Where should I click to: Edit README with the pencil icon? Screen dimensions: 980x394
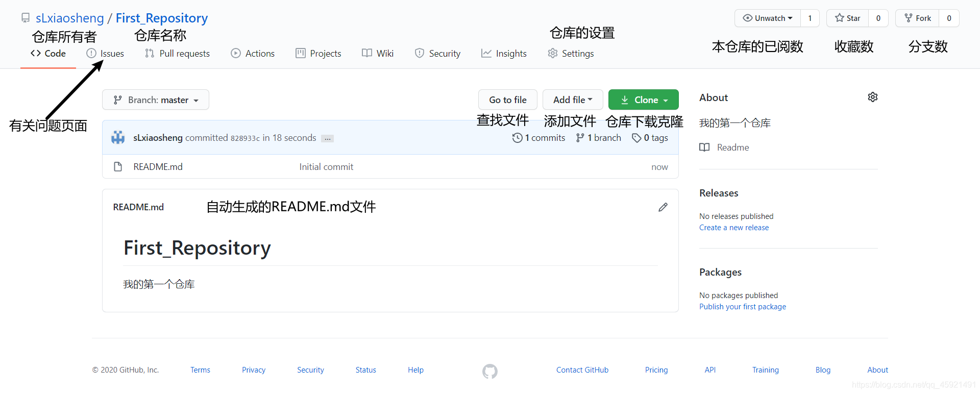pyautogui.click(x=663, y=207)
